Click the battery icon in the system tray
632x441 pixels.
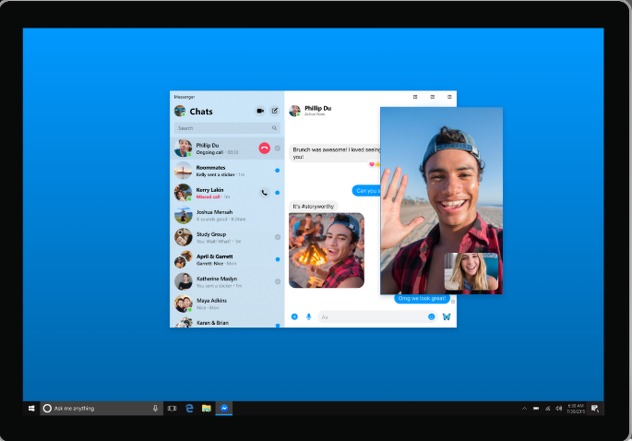click(x=536, y=408)
